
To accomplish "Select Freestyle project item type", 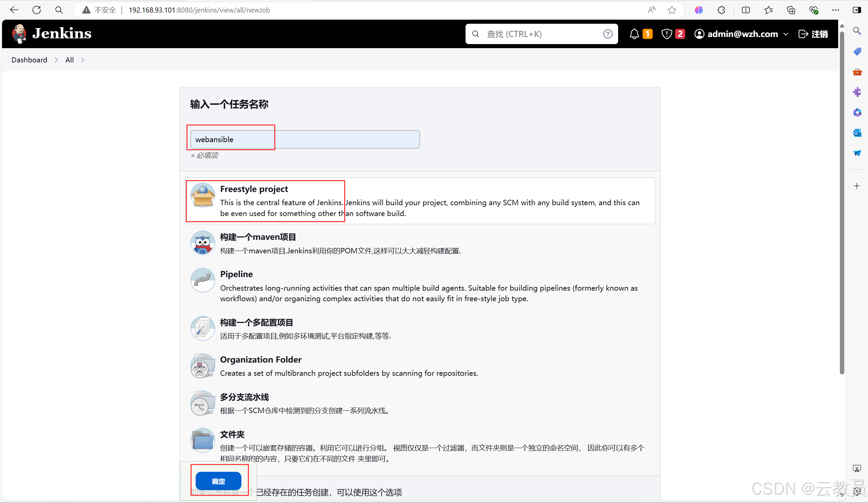I will 420,200.
